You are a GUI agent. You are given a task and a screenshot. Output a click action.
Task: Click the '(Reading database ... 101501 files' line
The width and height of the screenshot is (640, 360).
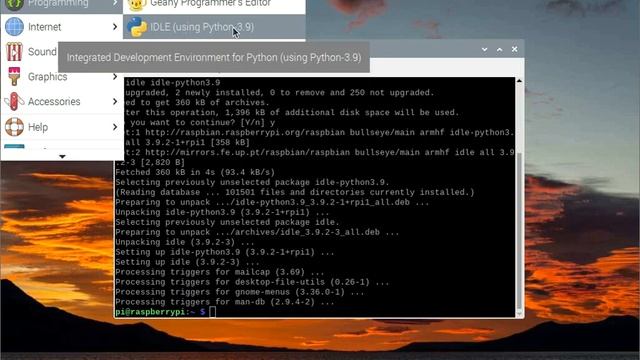coord(295,192)
